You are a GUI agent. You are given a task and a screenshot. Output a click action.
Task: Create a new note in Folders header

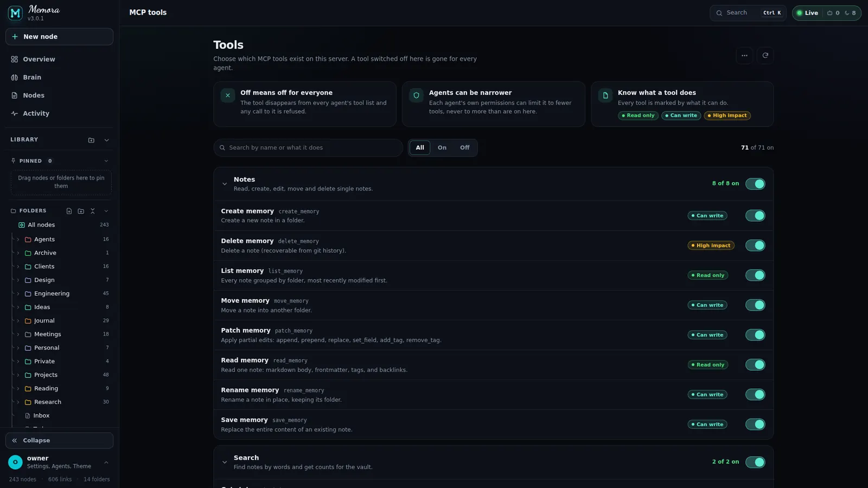69,211
